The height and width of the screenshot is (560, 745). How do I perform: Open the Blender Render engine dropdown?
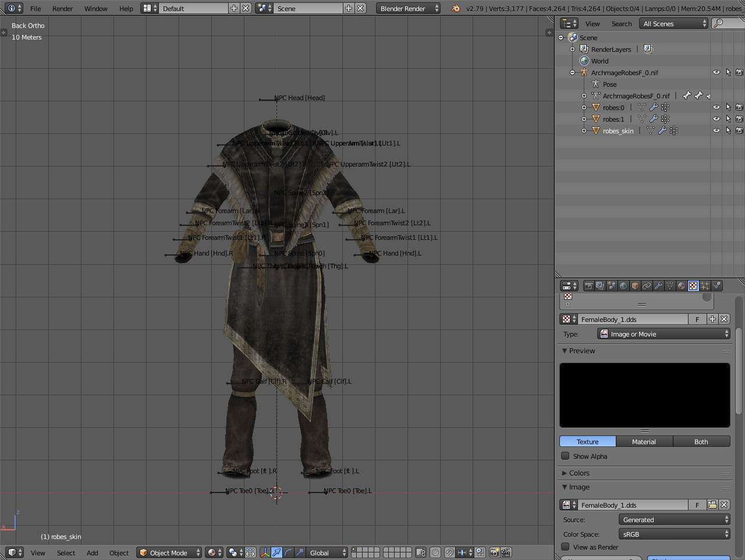[408, 8]
